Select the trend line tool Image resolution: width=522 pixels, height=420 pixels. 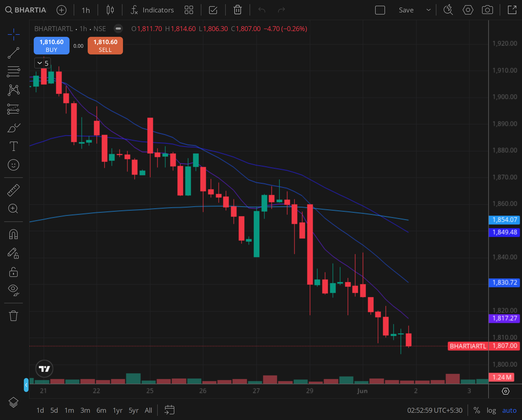(x=13, y=53)
